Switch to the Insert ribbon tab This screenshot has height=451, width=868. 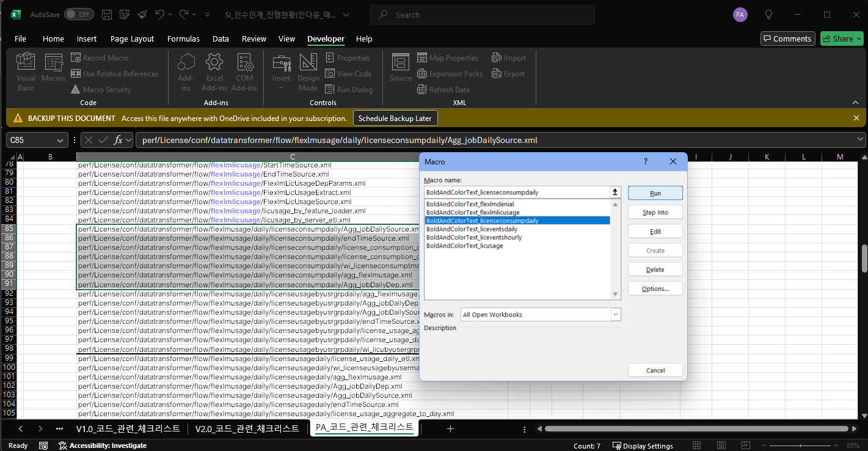point(87,38)
